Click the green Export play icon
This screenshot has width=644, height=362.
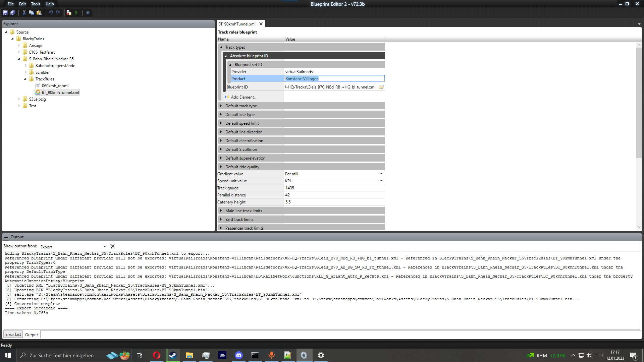(x=76, y=13)
